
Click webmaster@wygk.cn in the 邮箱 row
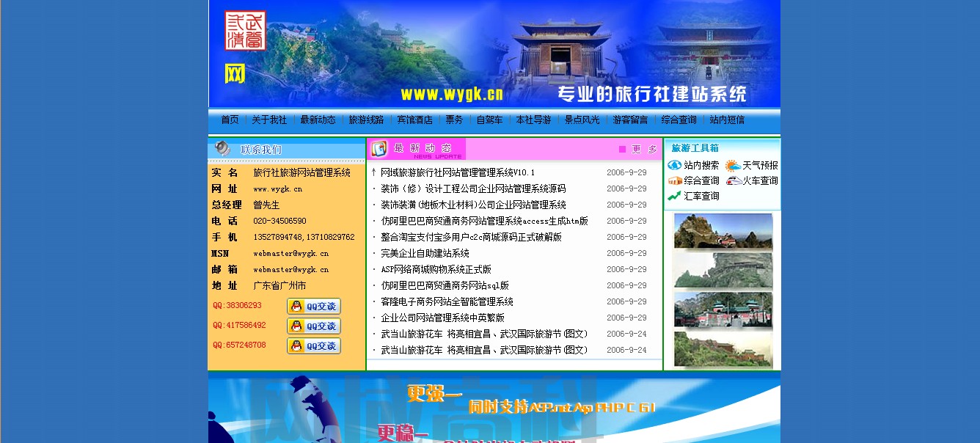point(290,269)
